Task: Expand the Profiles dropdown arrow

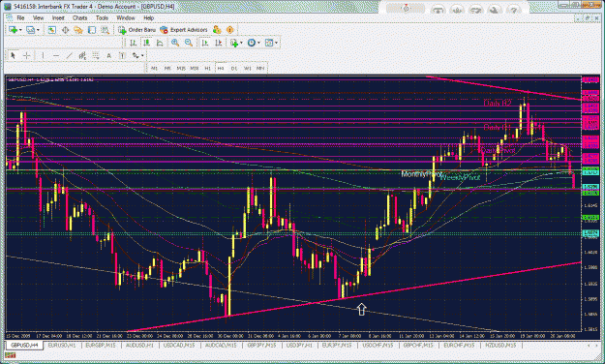Action: click(x=38, y=30)
